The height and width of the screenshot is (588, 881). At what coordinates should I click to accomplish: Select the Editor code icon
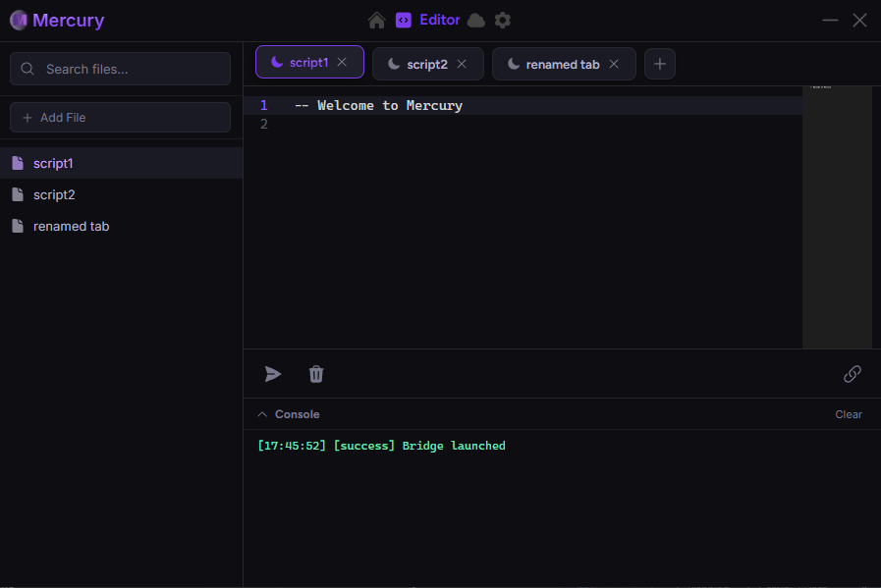click(x=404, y=21)
